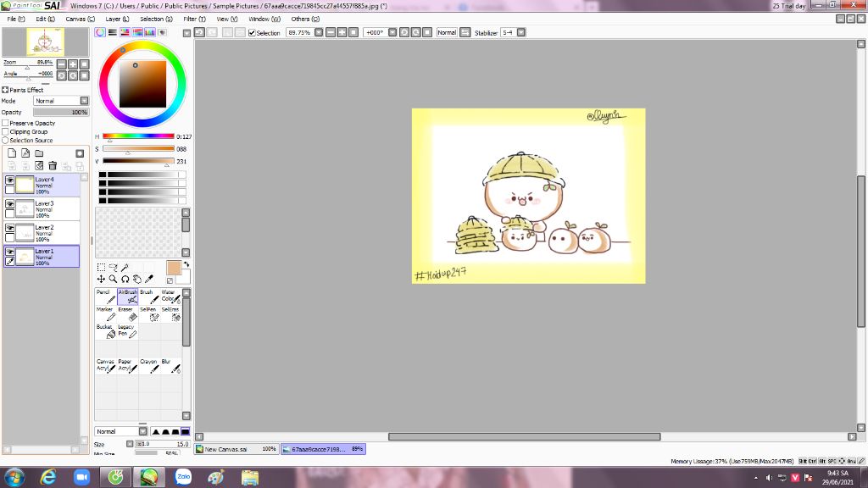Select the Brush tool

pos(149,297)
